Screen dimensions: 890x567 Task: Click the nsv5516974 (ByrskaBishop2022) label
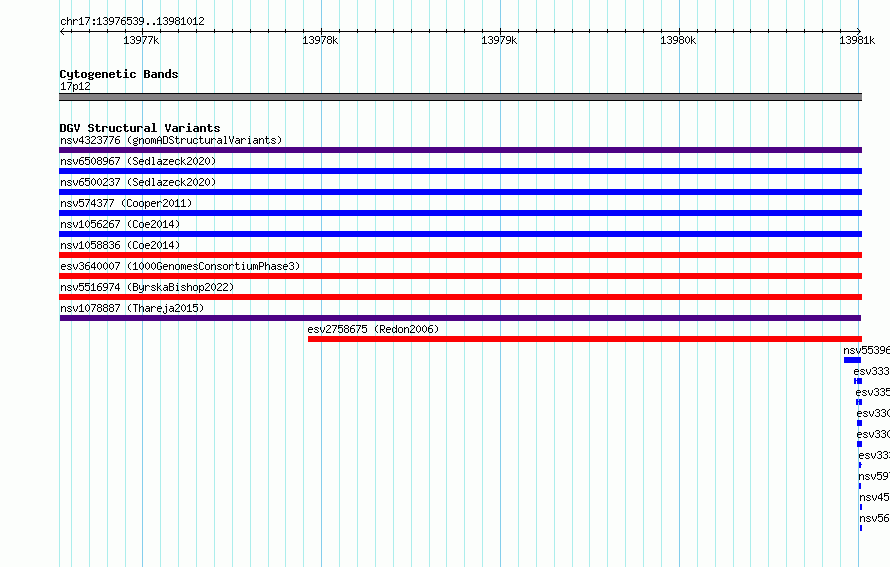[x=147, y=287]
